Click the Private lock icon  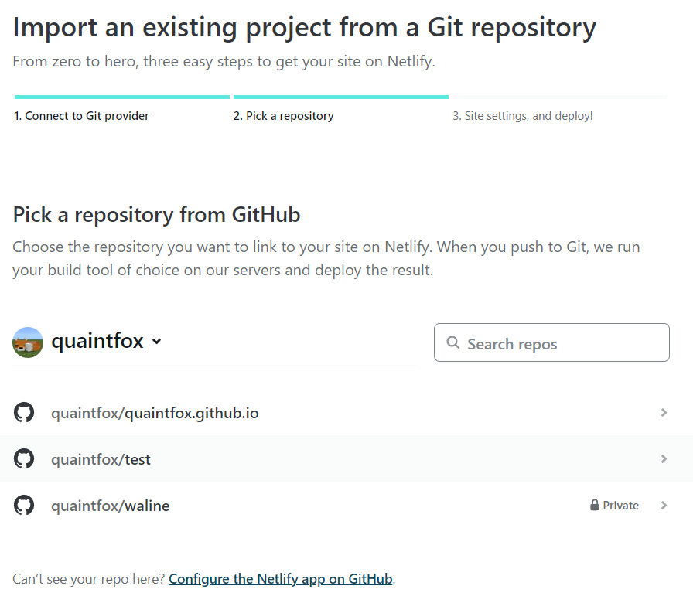tap(595, 506)
